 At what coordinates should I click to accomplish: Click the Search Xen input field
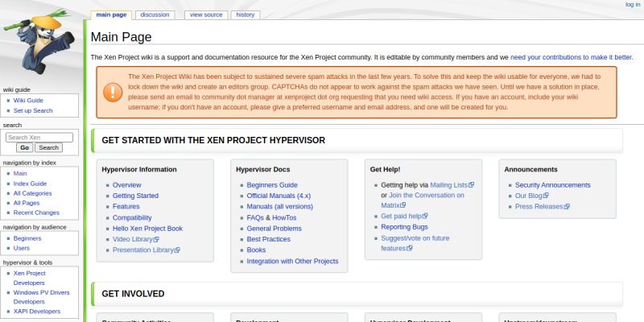[39, 138]
